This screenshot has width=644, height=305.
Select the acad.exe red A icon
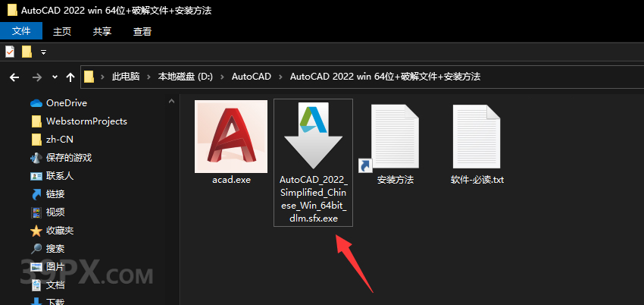coord(231,137)
